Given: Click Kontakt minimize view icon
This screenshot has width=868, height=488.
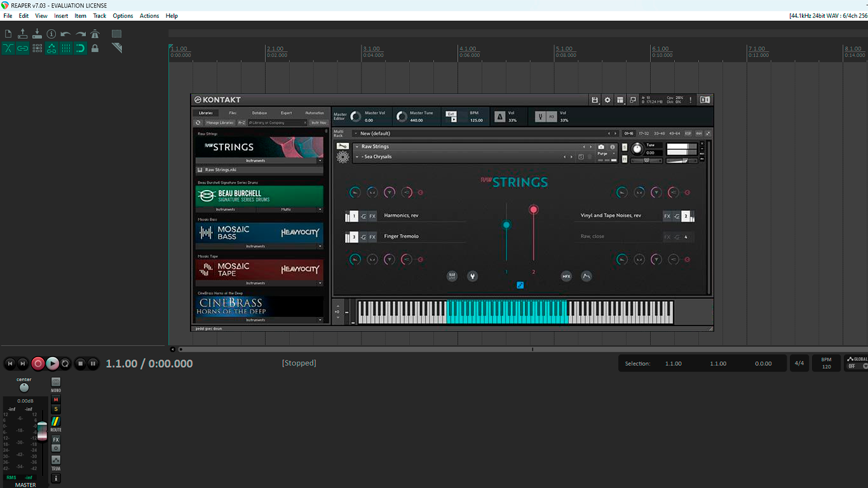Looking at the screenshot, I should tap(633, 100).
